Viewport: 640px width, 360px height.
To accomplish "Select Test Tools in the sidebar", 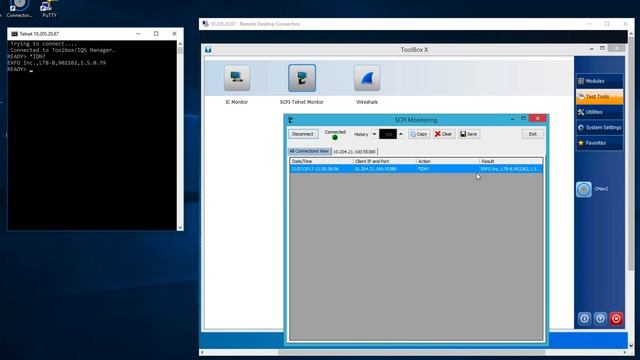I will tap(599, 97).
